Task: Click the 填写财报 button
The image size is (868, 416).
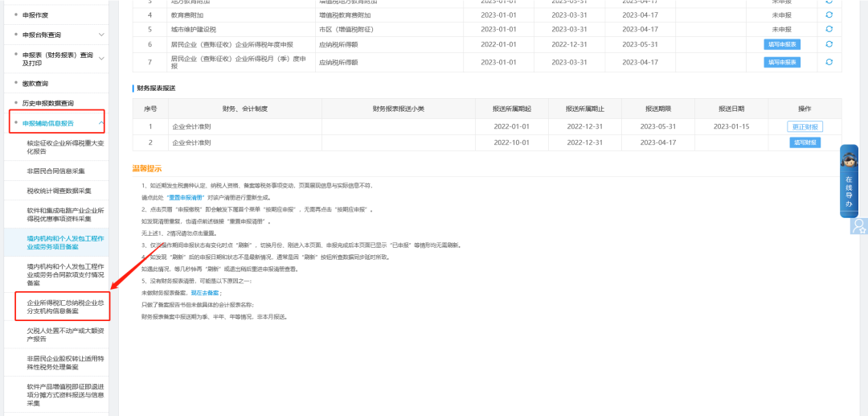Action: coord(805,142)
